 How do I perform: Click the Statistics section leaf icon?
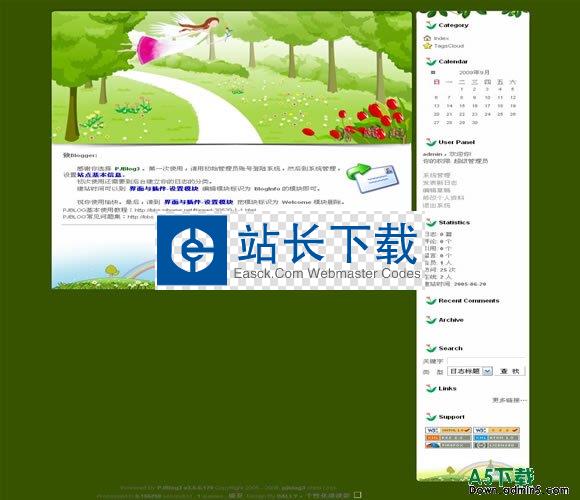[x=431, y=222]
